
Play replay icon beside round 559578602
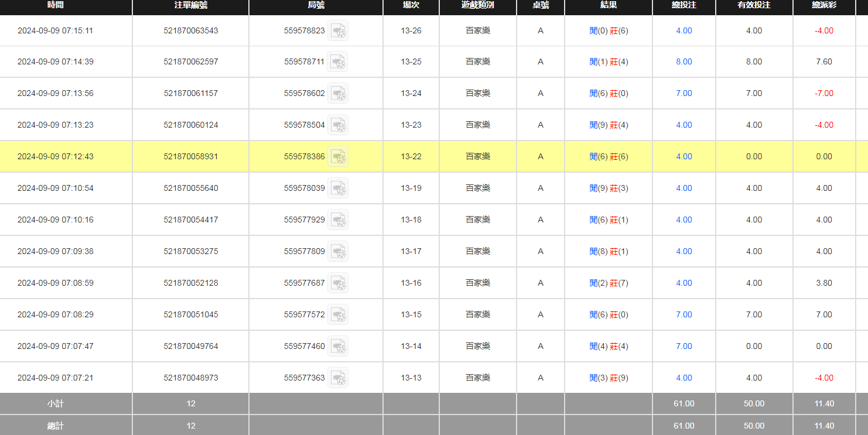click(337, 93)
